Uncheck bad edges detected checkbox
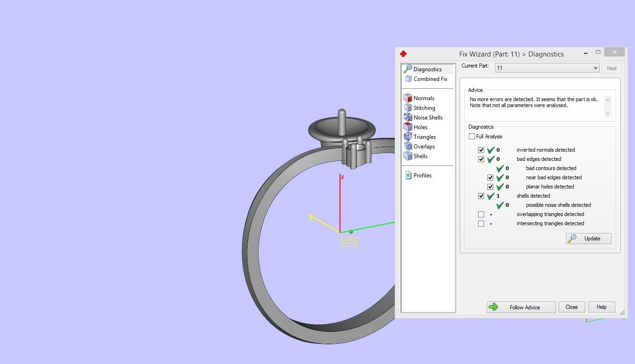Screen dimensions: 635x364 (481, 159)
